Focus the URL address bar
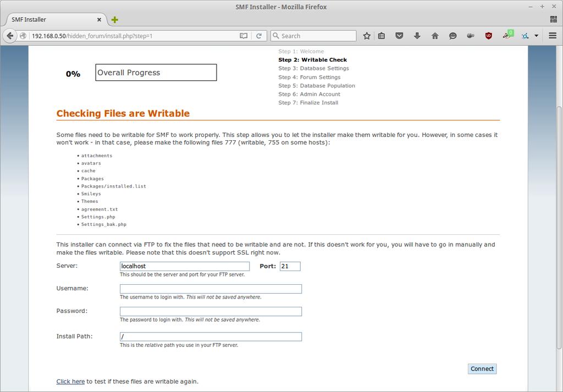 (x=133, y=36)
